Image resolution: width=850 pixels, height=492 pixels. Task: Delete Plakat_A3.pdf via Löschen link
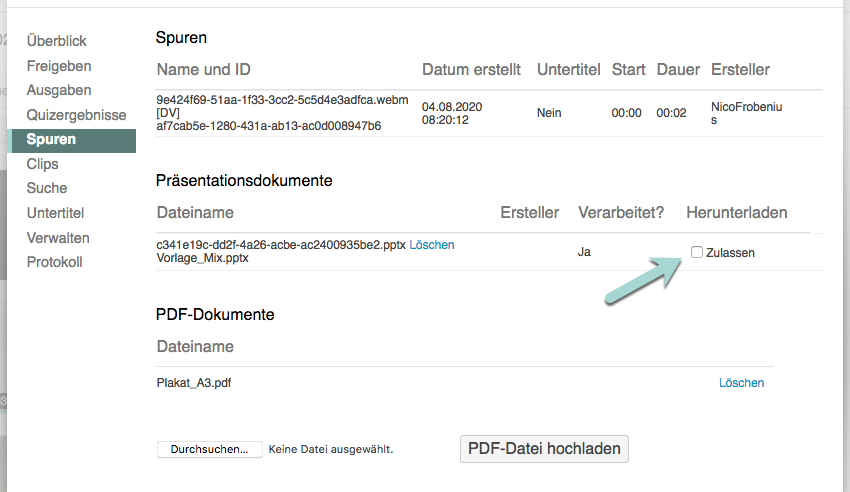point(741,383)
